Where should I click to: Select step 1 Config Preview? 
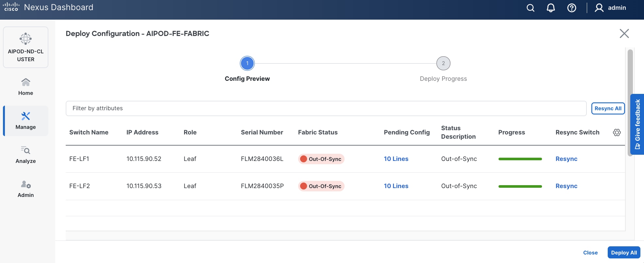click(x=247, y=63)
